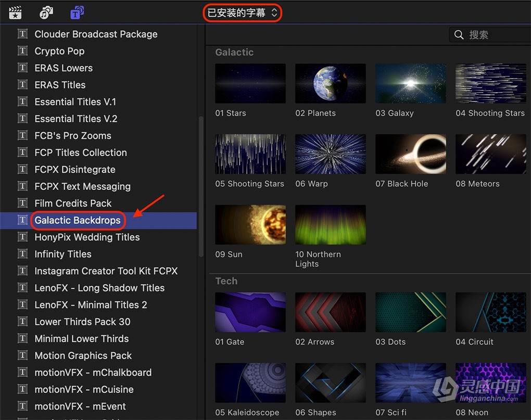Image resolution: width=531 pixels, height=420 pixels.
Task: Click the icon beside FCPX Text Messaging
Action: coord(22,186)
